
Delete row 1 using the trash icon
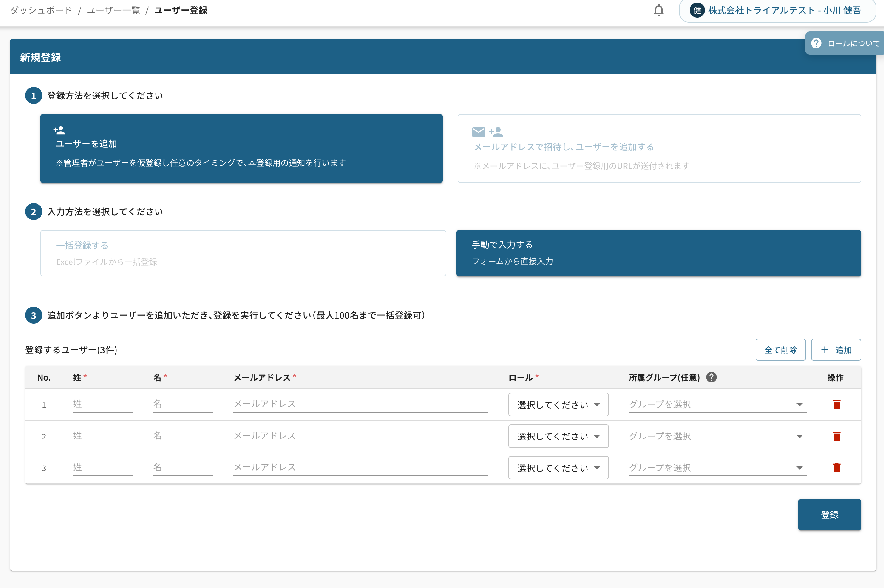click(x=836, y=404)
